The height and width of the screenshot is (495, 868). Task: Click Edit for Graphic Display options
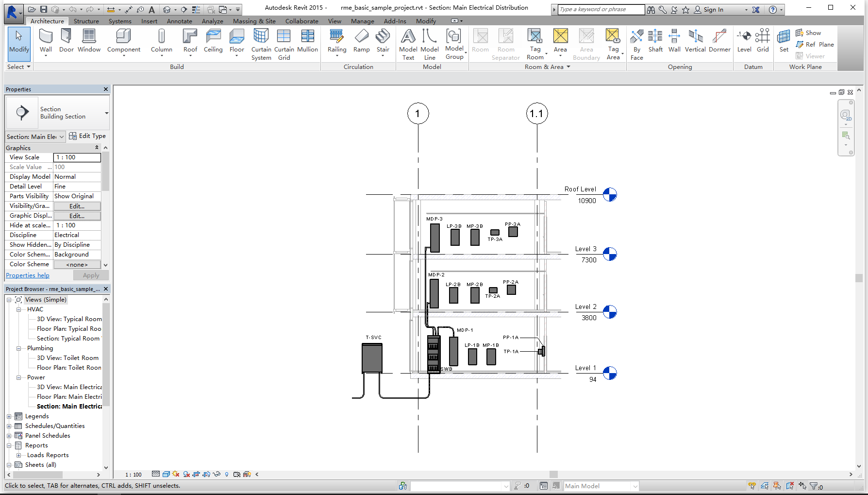(x=77, y=216)
